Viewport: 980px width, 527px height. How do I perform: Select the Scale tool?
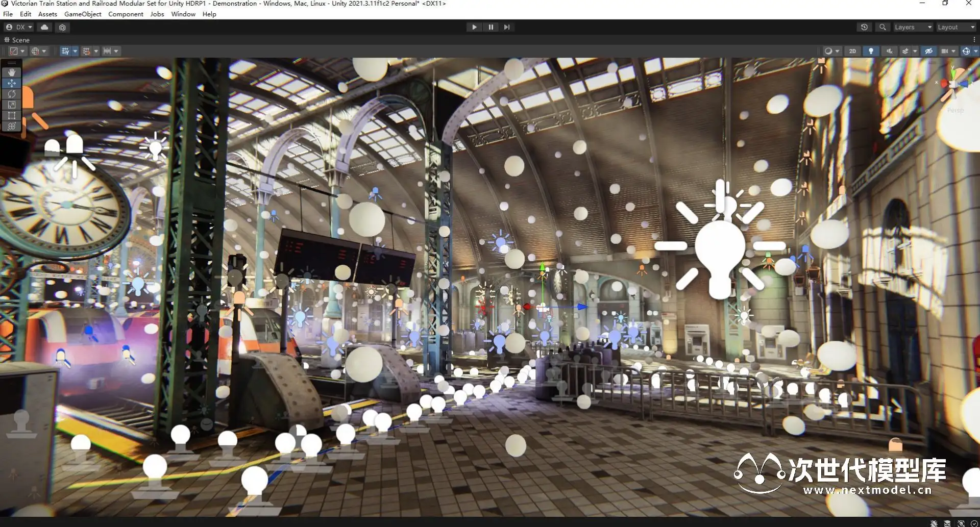point(11,105)
